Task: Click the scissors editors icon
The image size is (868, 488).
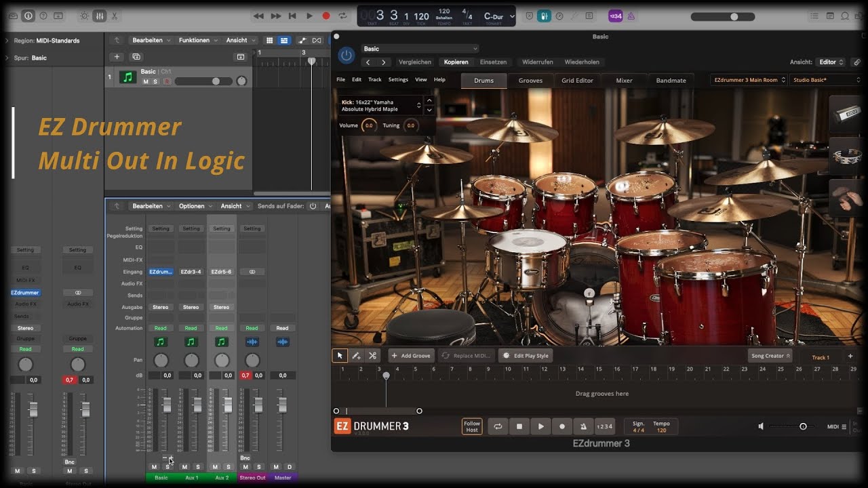Action: [x=114, y=16]
